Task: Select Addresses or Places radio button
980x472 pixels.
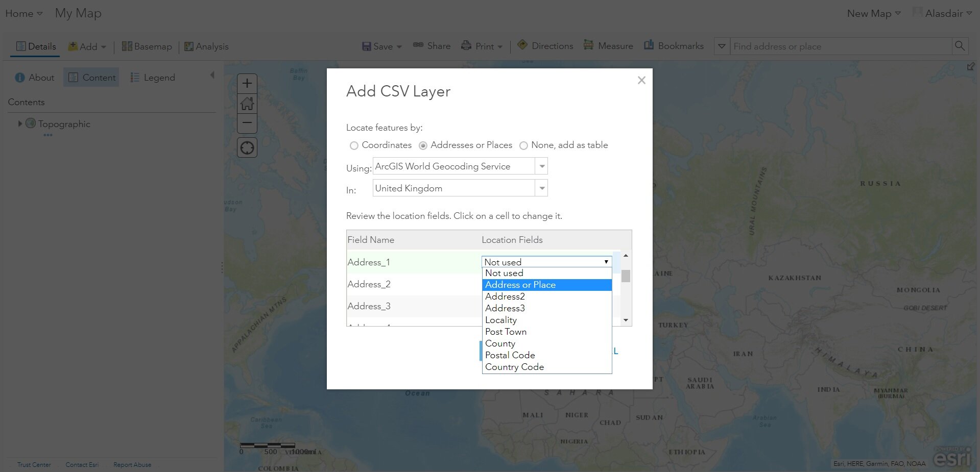Action: pyautogui.click(x=423, y=145)
